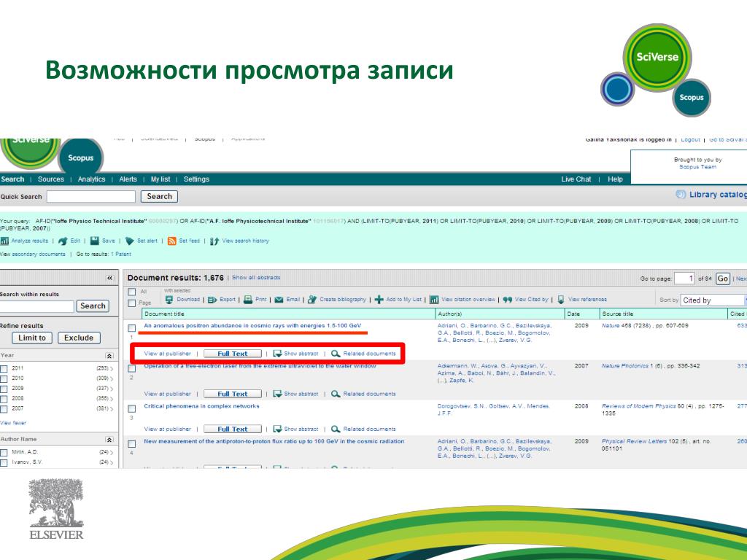Click the Edit query pencil icon
747x560 pixels.
click(63, 241)
